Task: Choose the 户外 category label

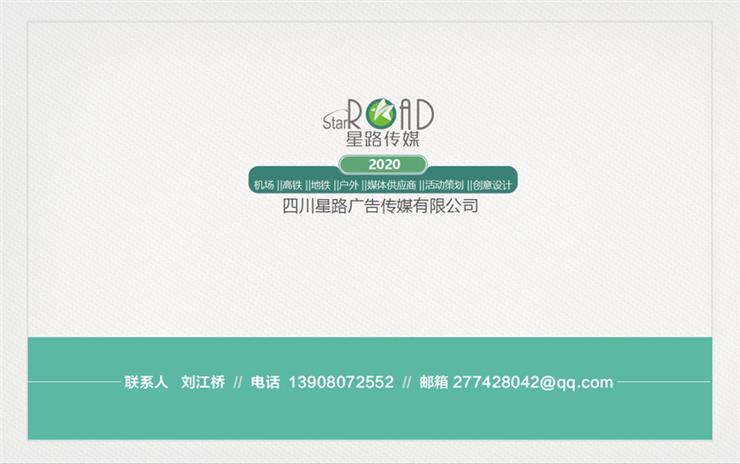Action: tap(348, 185)
